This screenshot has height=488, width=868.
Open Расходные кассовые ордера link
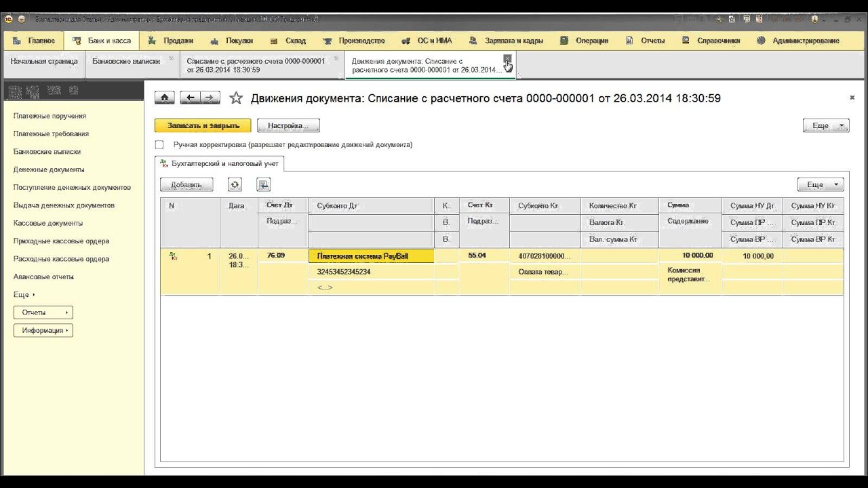[x=61, y=259]
